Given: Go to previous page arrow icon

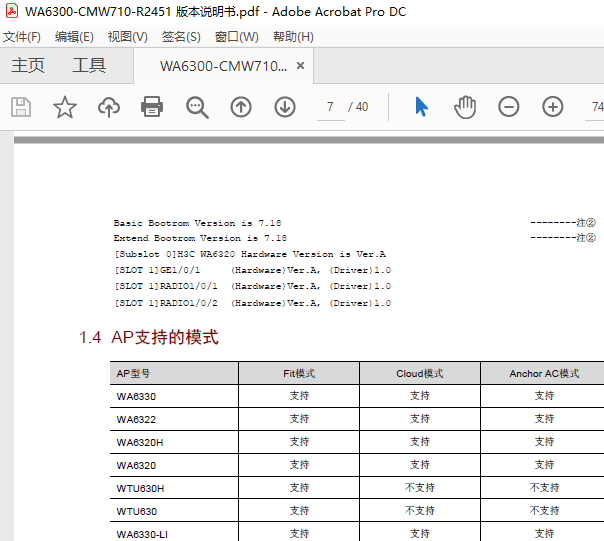Looking at the screenshot, I should pos(241,107).
